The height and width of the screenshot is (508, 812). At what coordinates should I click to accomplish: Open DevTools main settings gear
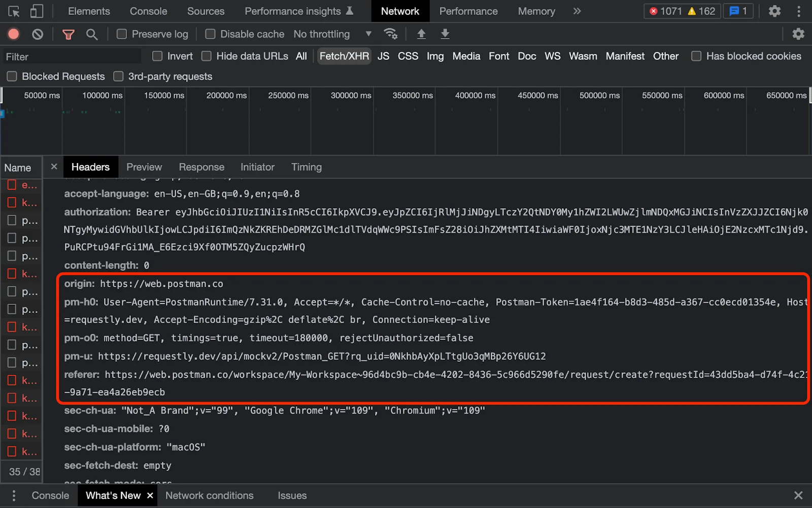[x=774, y=11]
